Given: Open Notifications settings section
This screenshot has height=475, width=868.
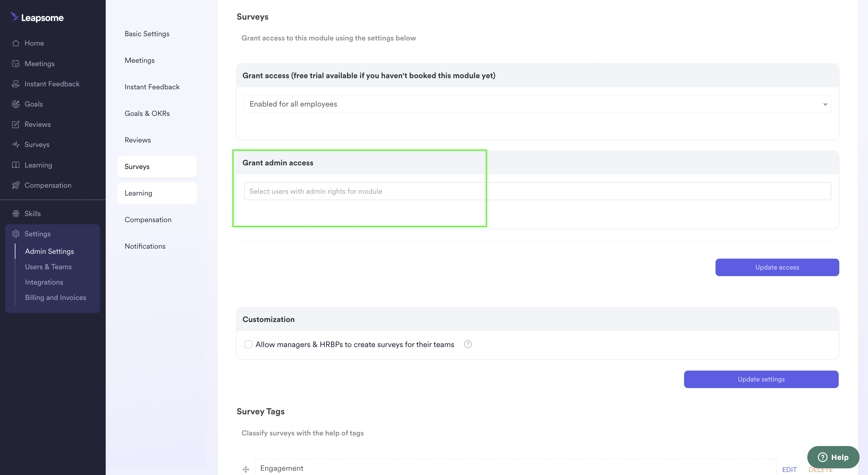Looking at the screenshot, I should pos(145,247).
